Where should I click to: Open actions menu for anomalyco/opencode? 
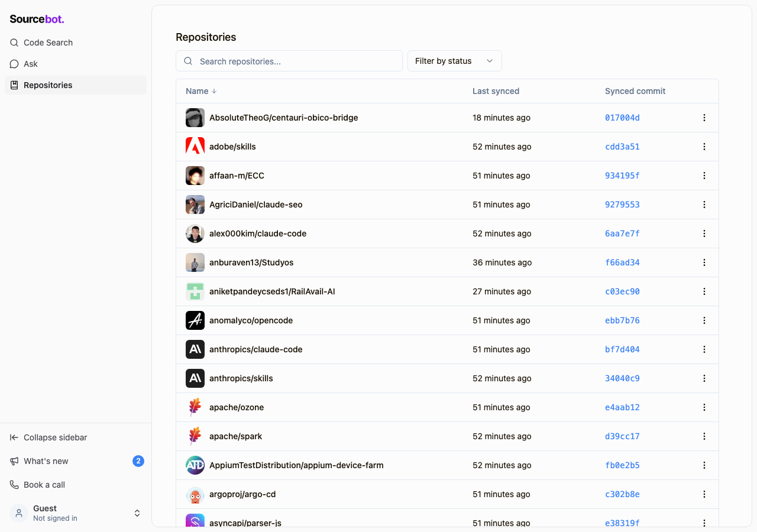tap(704, 320)
